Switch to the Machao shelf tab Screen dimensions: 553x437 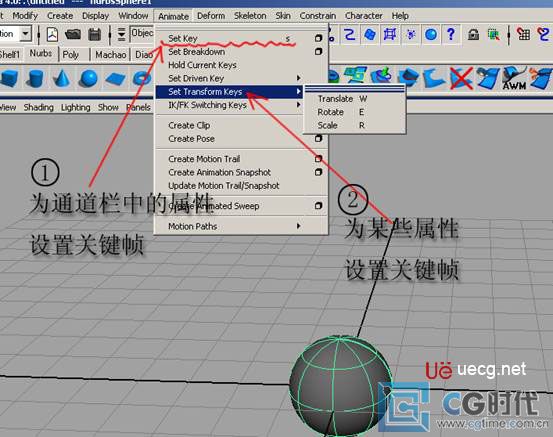pos(111,55)
